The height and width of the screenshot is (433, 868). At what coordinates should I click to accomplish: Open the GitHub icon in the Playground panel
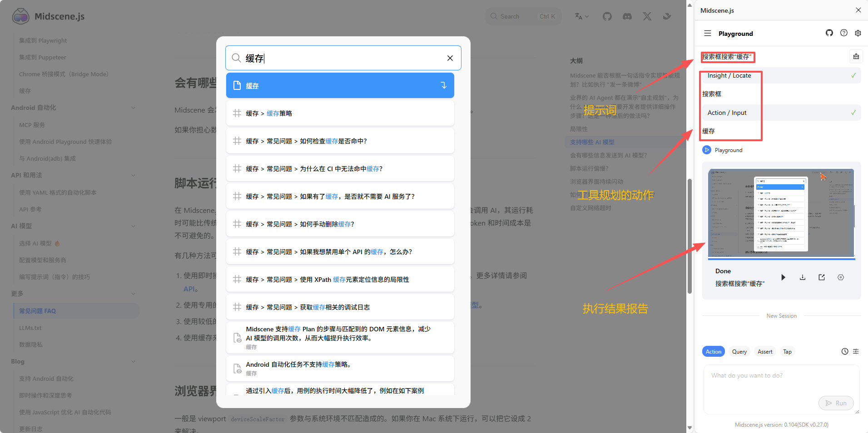point(829,33)
